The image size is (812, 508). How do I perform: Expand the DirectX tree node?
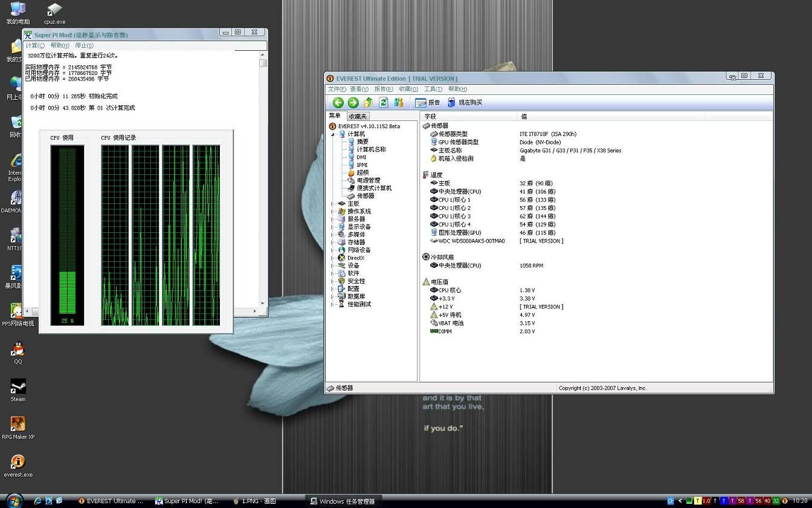332,258
